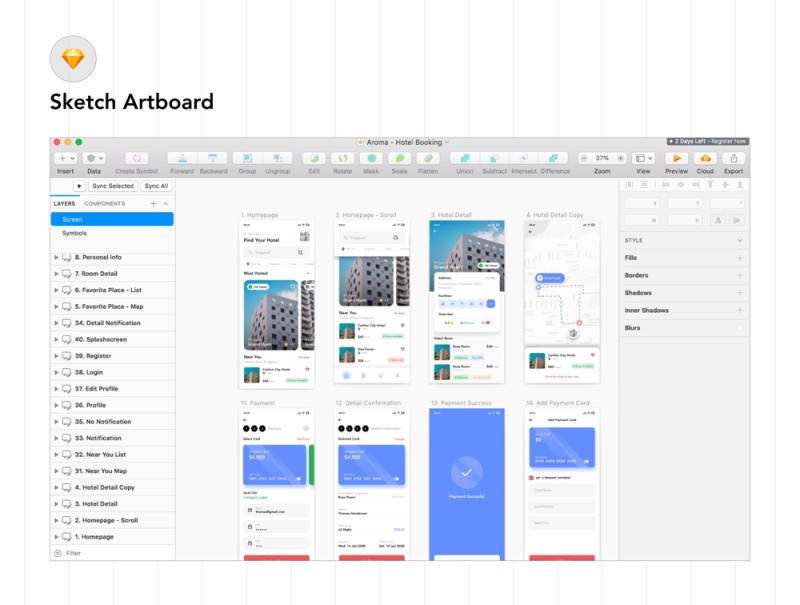Click the Mask icon in the toolbar

tap(370, 160)
